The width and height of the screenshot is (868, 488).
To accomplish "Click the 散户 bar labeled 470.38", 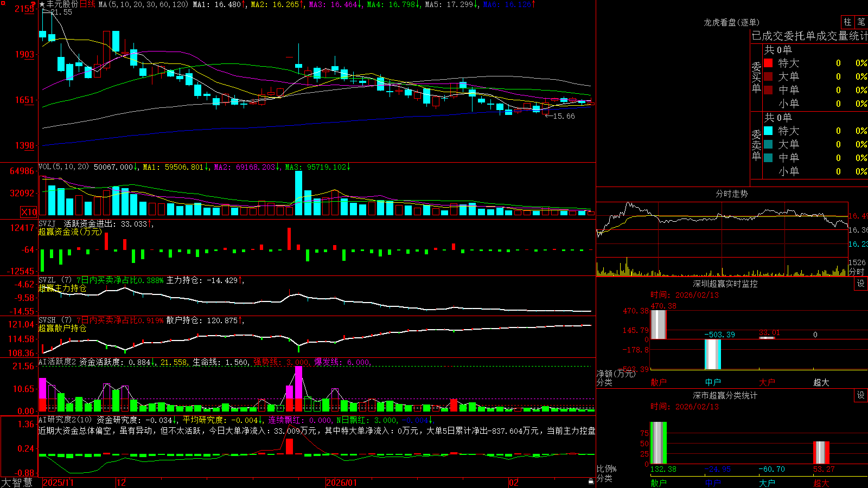I will pos(658,325).
